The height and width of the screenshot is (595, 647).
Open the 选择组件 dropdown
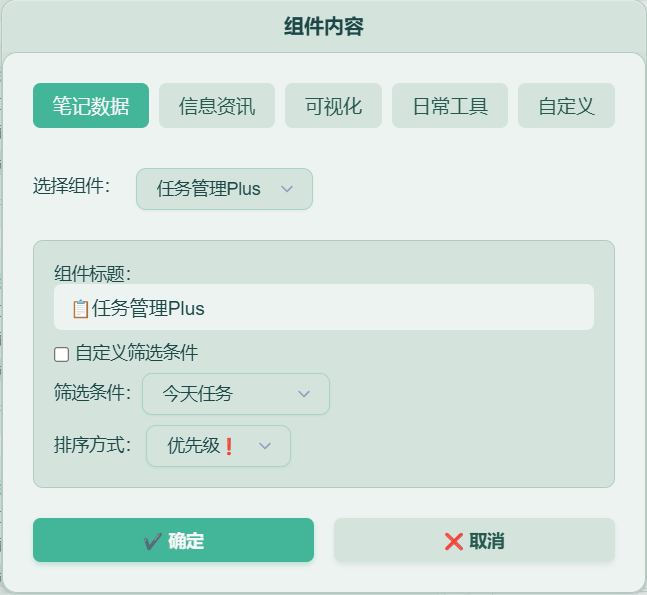click(224, 189)
